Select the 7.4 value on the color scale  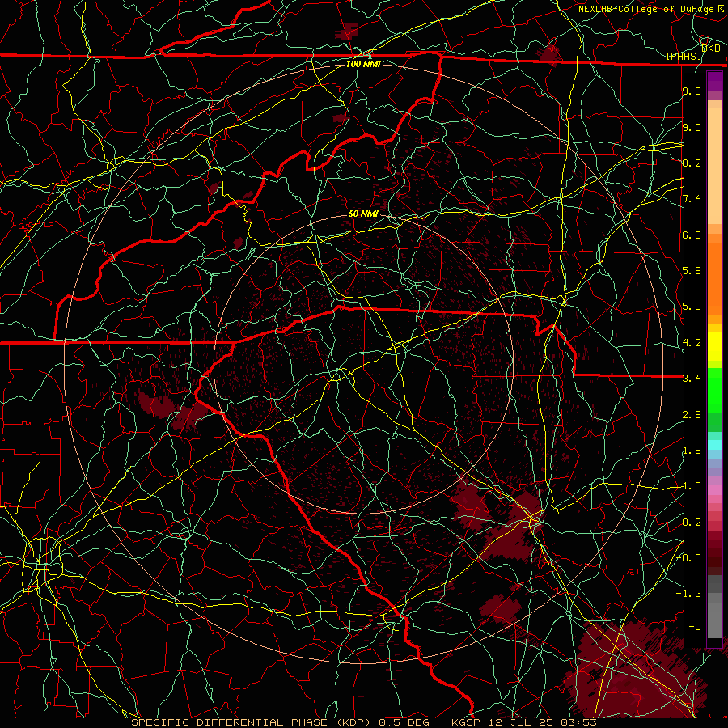tap(692, 199)
